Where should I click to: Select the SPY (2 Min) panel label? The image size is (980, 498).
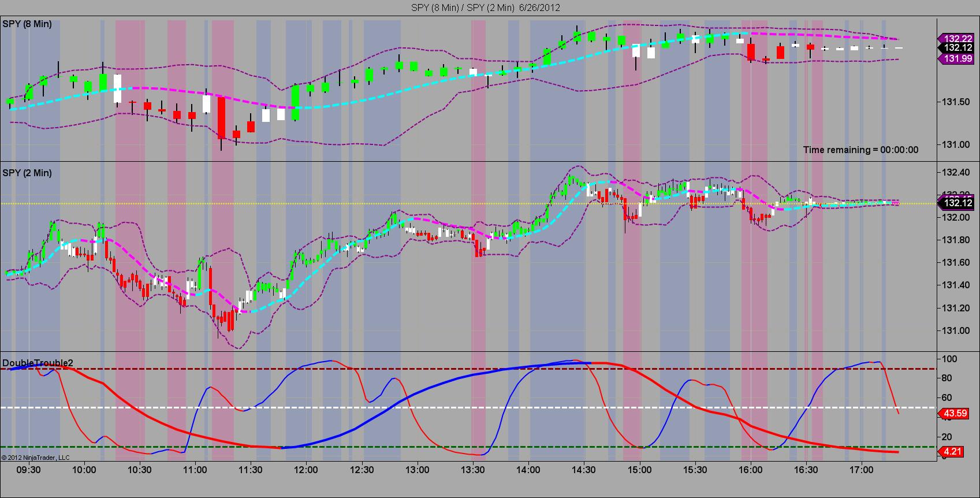(27, 173)
